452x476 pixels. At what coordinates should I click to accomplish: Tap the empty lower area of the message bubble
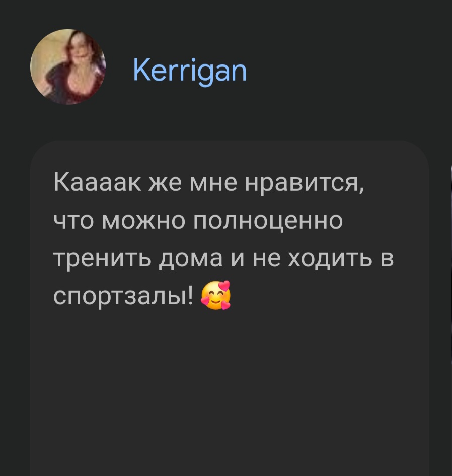pyautogui.click(x=230, y=394)
